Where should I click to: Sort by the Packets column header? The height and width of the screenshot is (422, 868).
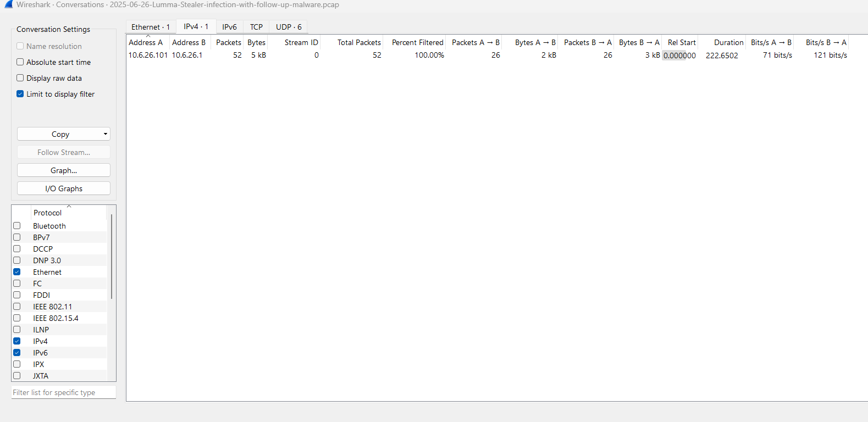click(x=229, y=42)
